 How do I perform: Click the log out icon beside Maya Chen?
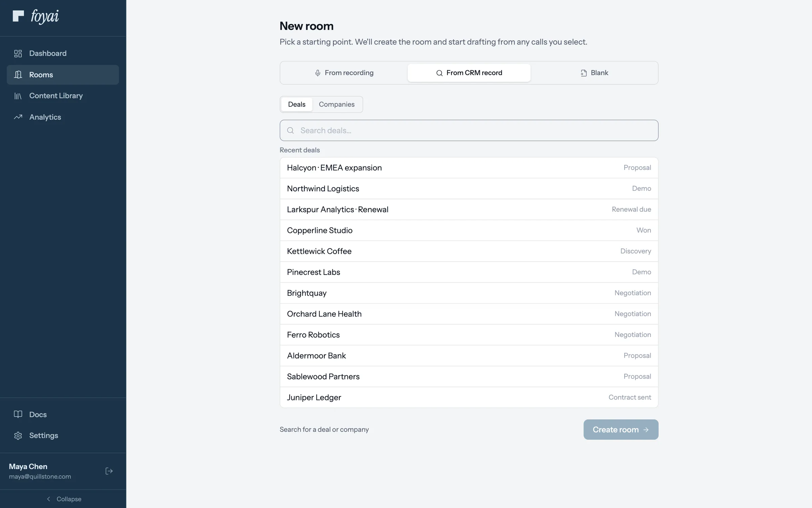[109, 471]
